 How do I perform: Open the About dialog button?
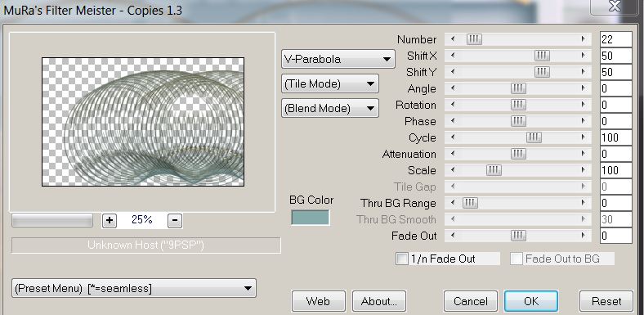(x=379, y=301)
